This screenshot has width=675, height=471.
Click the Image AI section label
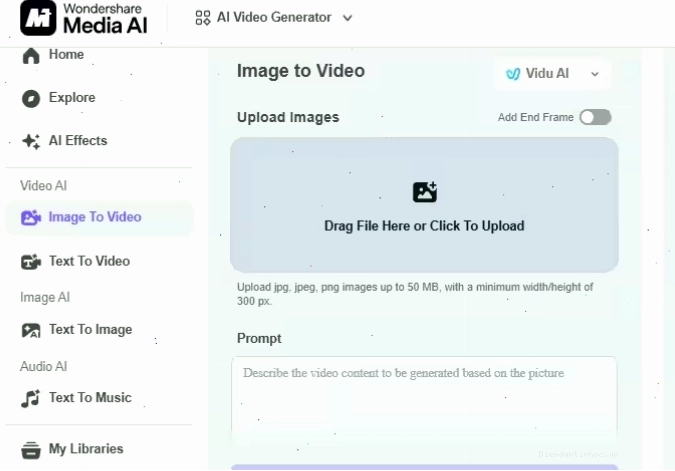(x=45, y=297)
